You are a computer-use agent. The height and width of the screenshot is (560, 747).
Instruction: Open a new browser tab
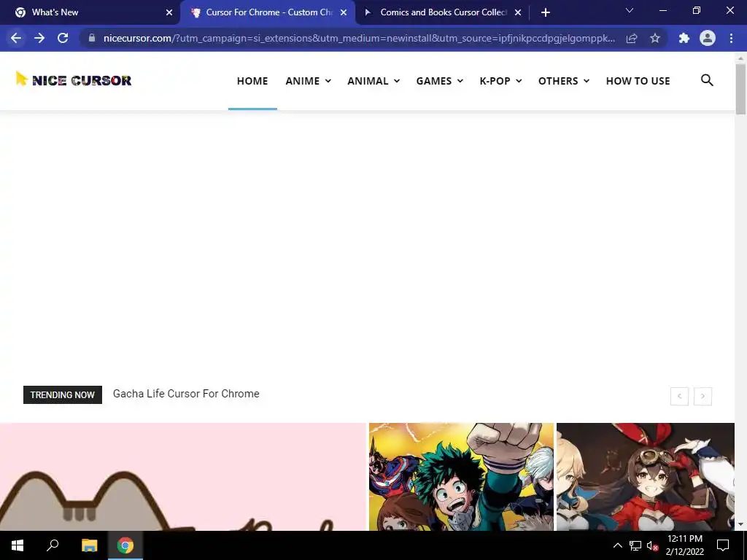[546, 12]
